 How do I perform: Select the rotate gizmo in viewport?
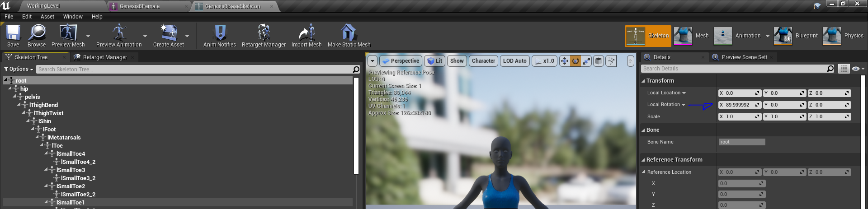tap(576, 61)
